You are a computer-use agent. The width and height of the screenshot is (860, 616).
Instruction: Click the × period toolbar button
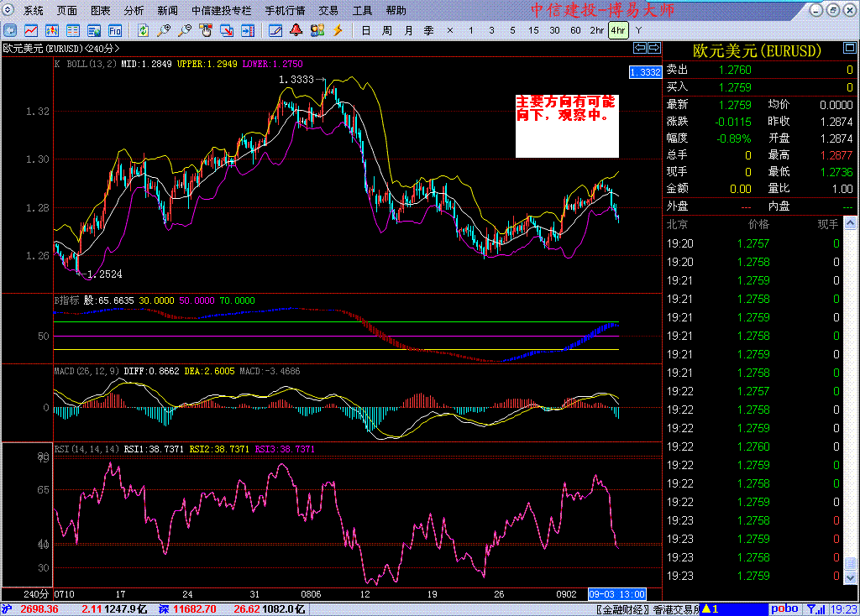pos(450,31)
